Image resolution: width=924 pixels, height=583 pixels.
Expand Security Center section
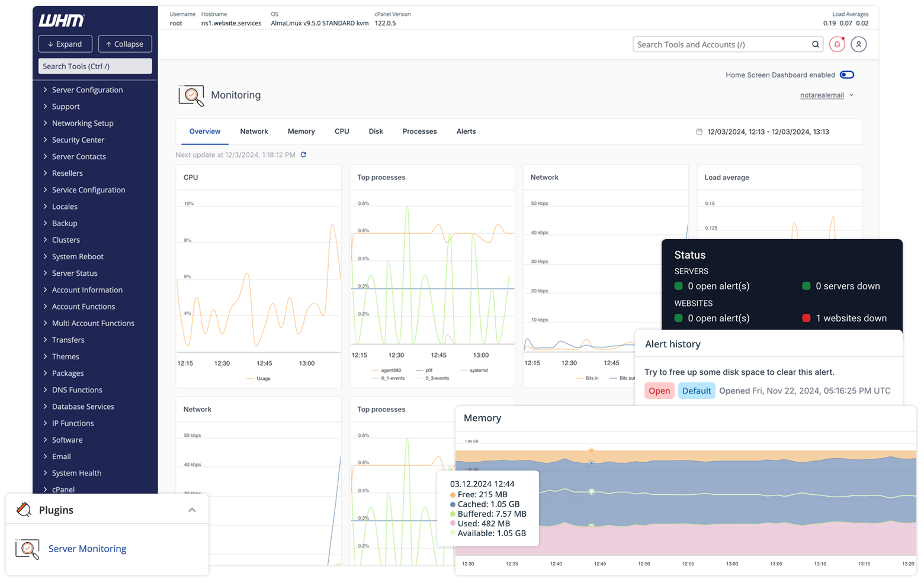point(78,140)
